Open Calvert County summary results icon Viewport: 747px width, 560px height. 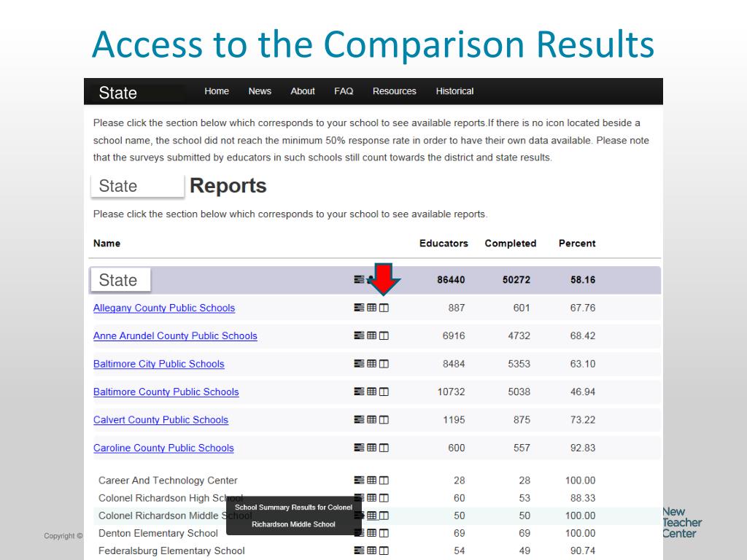pos(359,419)
